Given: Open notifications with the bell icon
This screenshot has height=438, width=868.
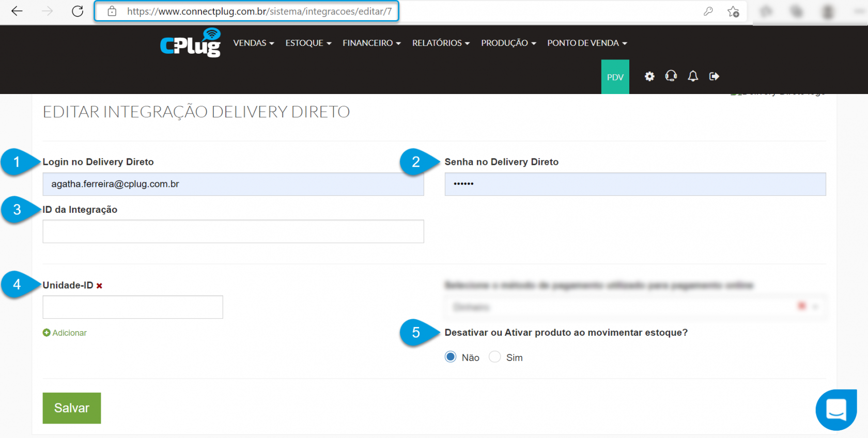Looking at the screenshot, I should click(693, 76).
